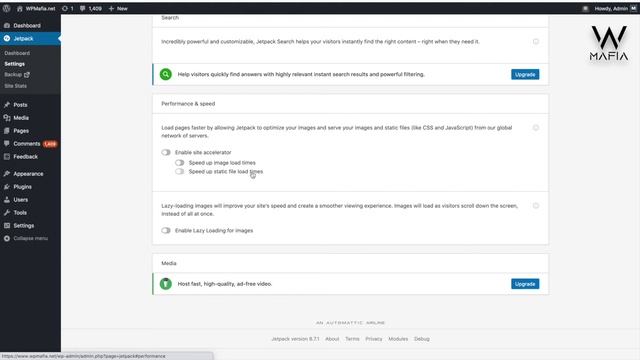Click info icon beside lazy-loading description

coord(536,206)
